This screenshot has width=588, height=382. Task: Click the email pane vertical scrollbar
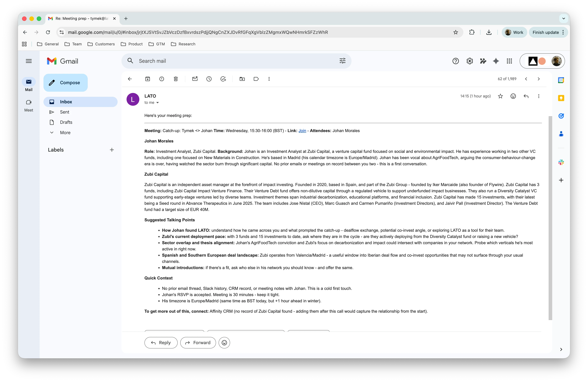pos(550,218)
